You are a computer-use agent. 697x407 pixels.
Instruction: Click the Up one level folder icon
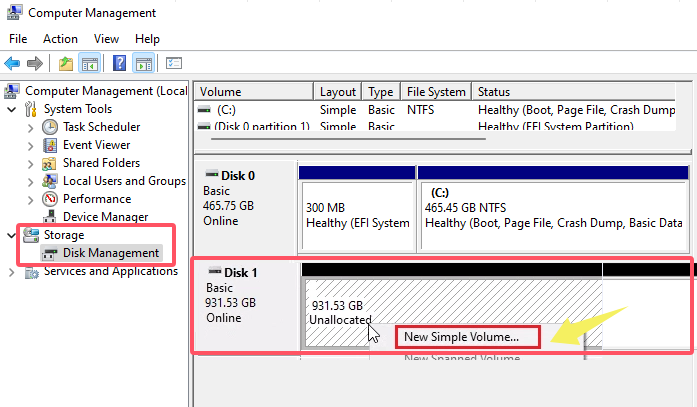(x=65, y=63)
